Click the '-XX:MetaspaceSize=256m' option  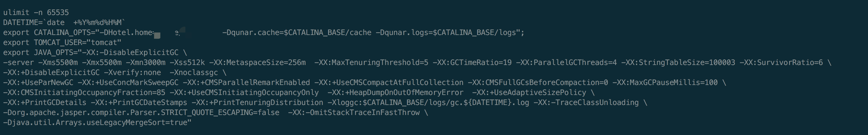pyautogui.click(x=257, y=62)
